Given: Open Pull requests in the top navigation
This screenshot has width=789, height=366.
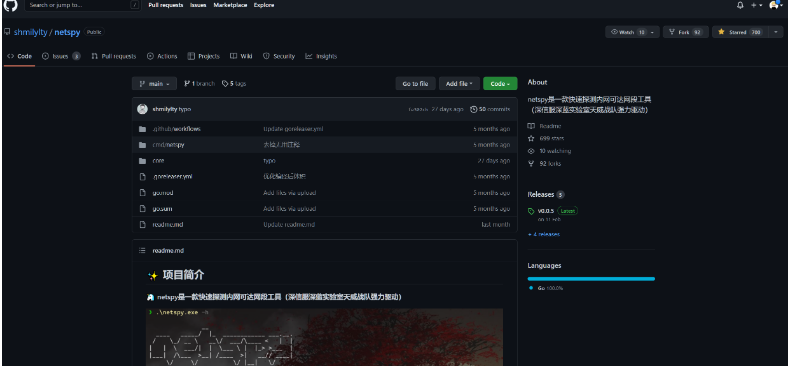Looking at the screenshot, I should (x=166, y=5).
